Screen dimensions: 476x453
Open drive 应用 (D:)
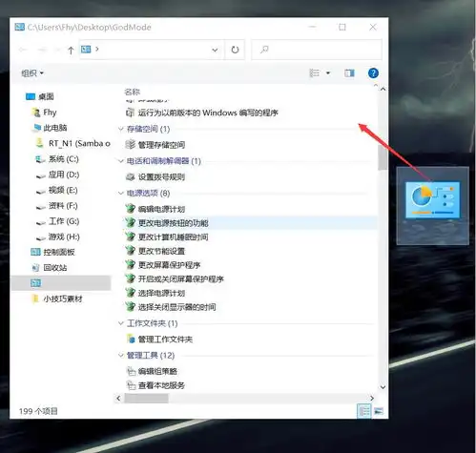[x=57, y=175]
